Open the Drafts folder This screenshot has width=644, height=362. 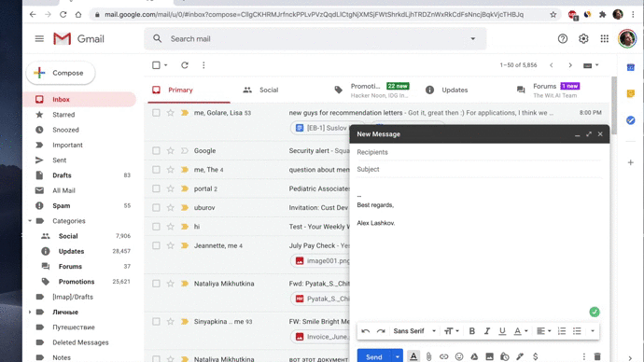[62, 175]
